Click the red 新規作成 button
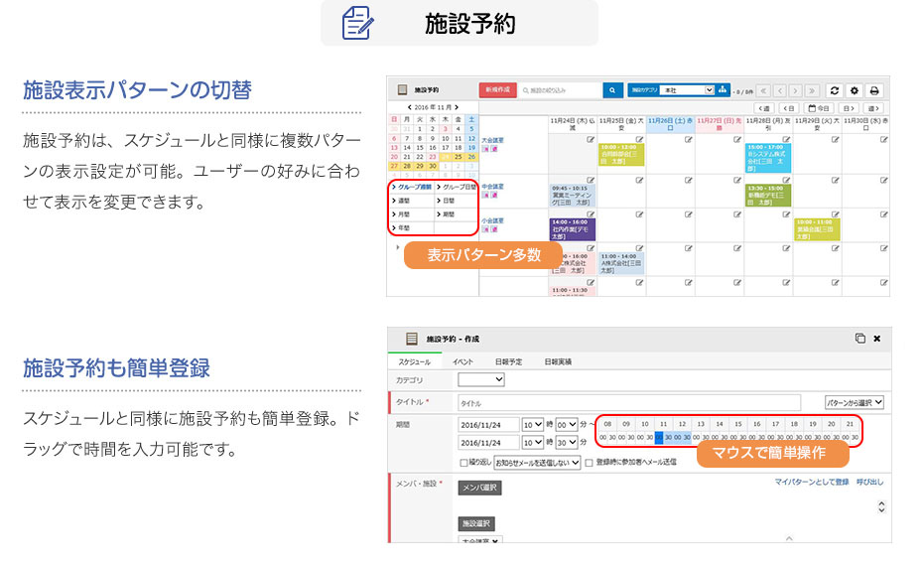 click(498, 89)
